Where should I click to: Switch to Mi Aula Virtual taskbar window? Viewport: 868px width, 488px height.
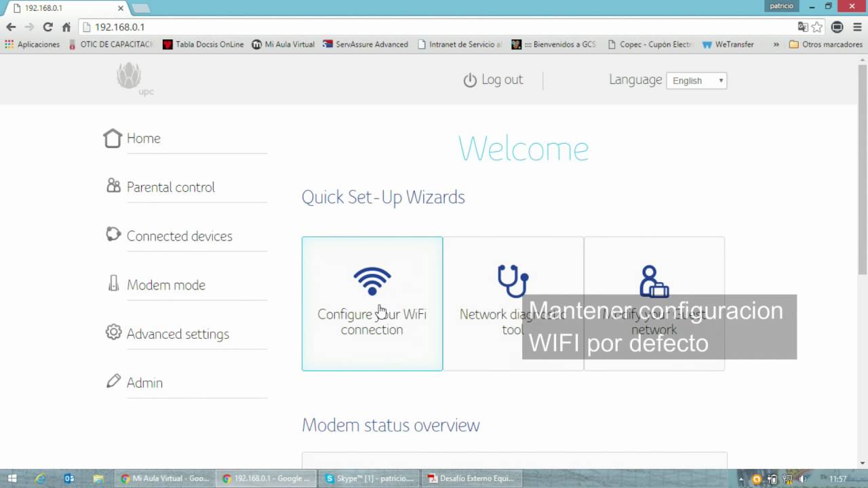click(x=165, y=479)
